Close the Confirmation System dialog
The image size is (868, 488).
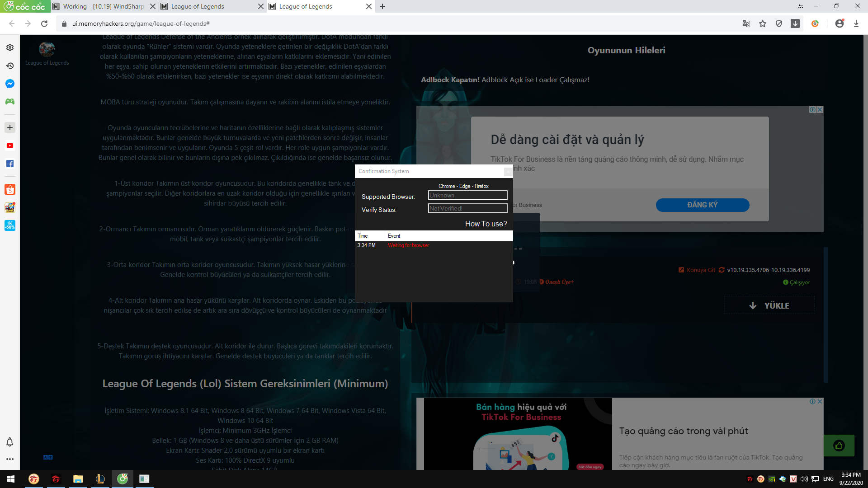pyautogui.click(x=508, y=171)
